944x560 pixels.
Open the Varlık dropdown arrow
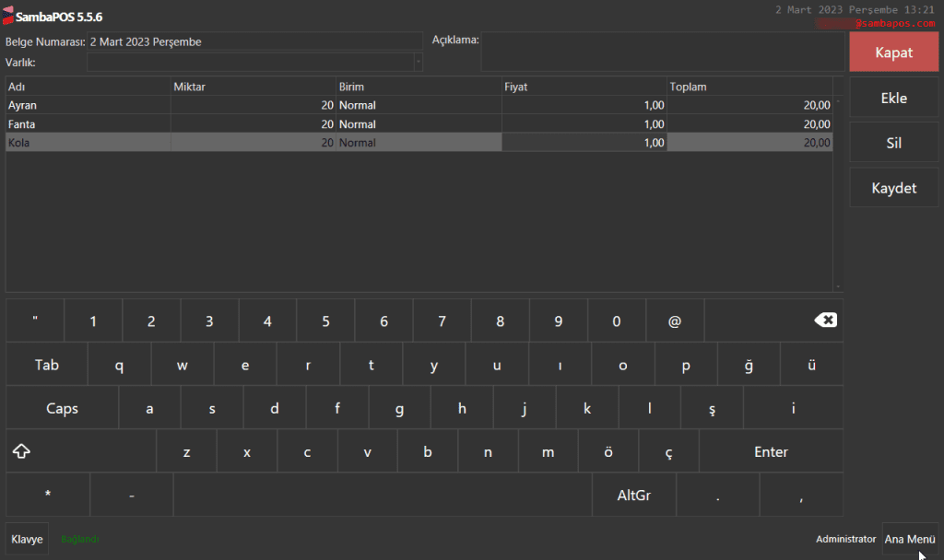point(418,62)
